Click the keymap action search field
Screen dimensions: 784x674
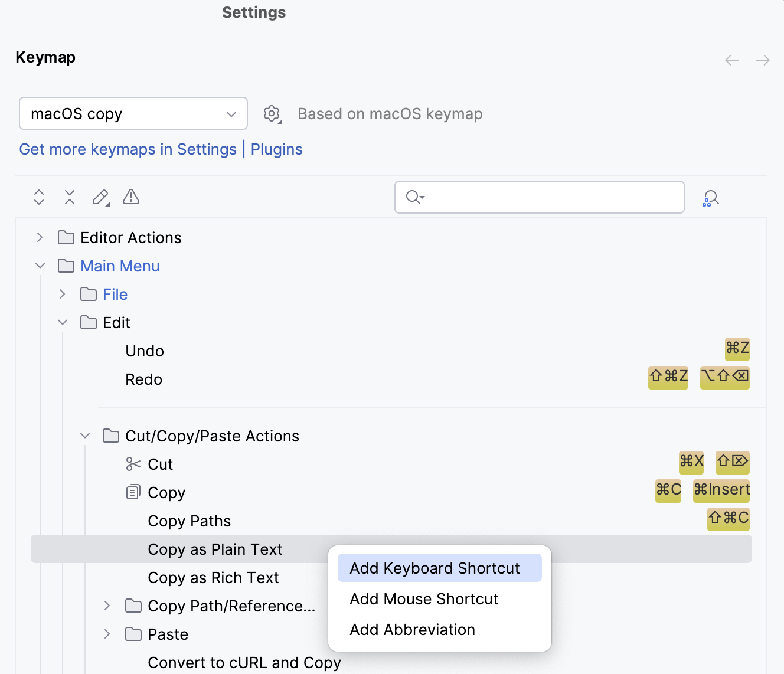(x=549, y=197)
